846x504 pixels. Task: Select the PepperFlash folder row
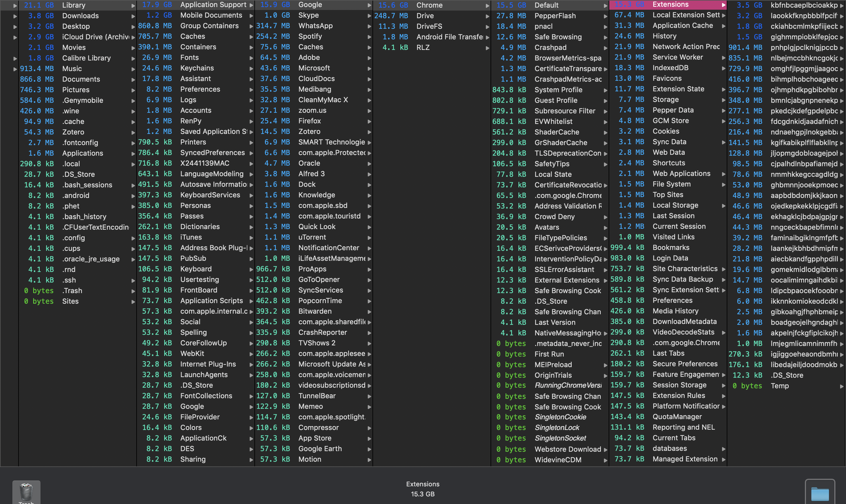point(555,16)
